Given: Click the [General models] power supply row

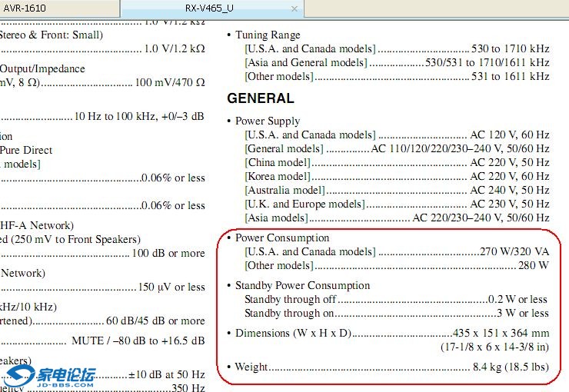Looking at the screenshot, I should [397, 148].
